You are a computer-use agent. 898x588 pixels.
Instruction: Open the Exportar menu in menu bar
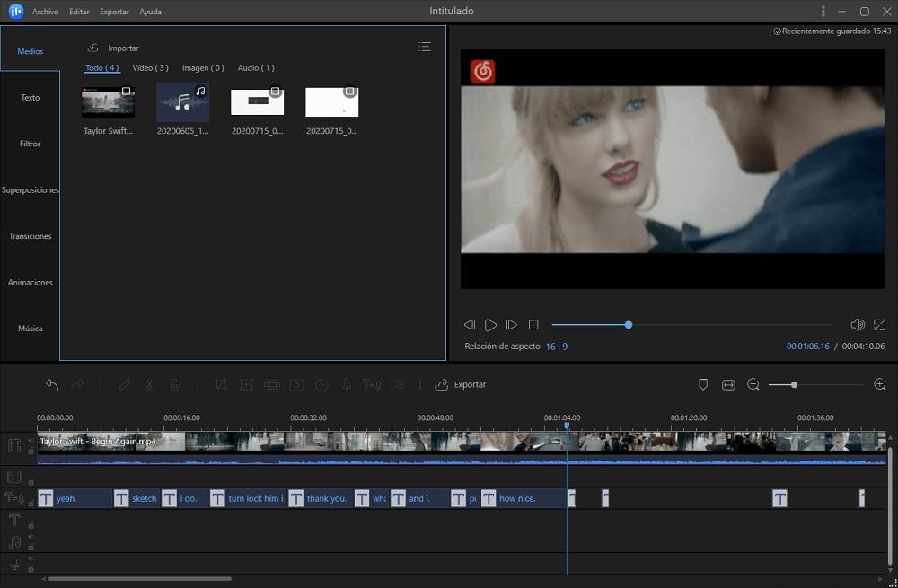point(114,12)
